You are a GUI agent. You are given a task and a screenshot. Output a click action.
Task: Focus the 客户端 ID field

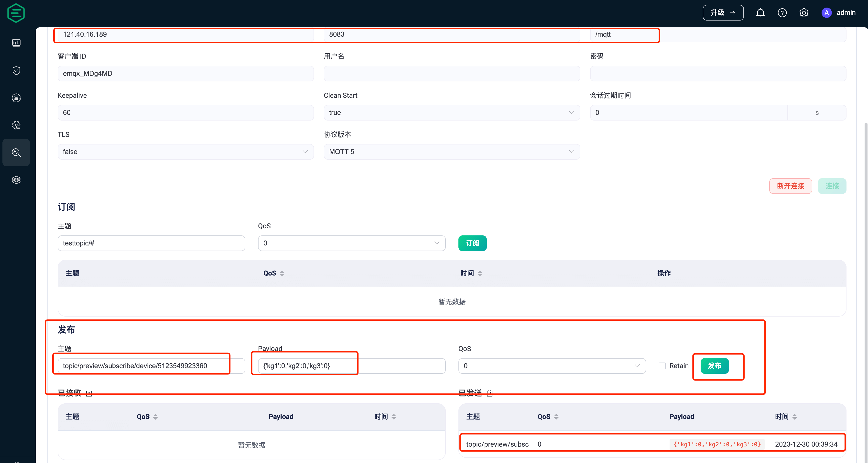point(186,74)
